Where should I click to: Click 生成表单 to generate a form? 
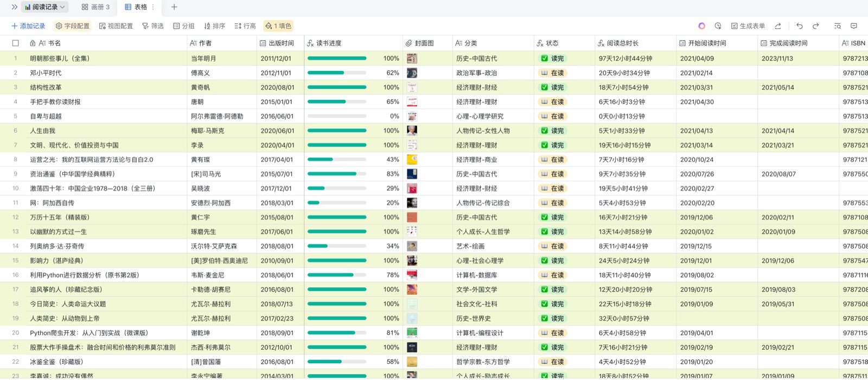pos(748,26)
